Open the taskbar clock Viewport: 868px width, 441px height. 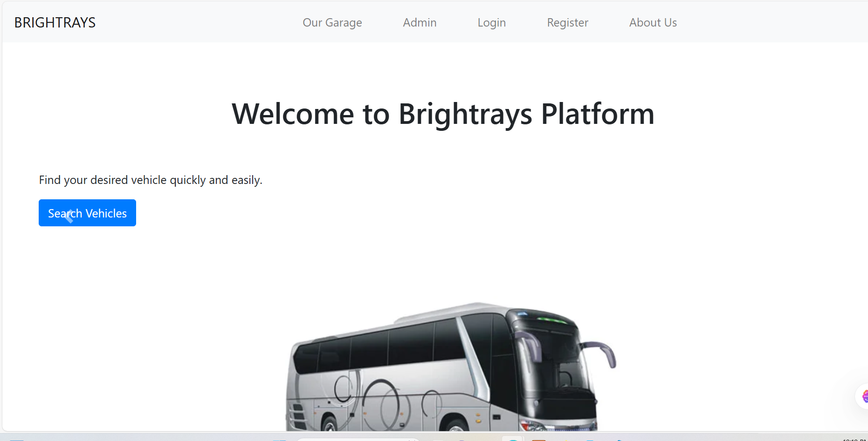[854, 439]
